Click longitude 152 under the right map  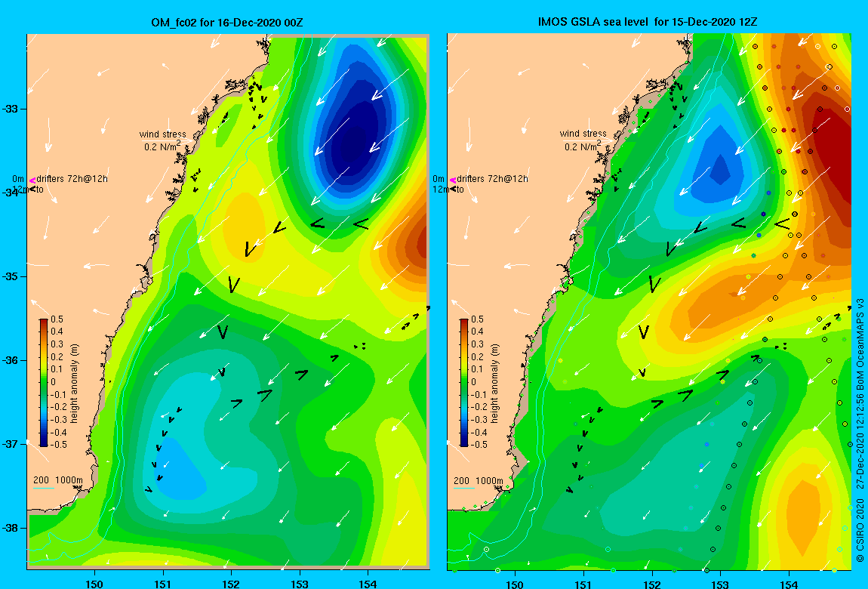[x=651, y=584]
